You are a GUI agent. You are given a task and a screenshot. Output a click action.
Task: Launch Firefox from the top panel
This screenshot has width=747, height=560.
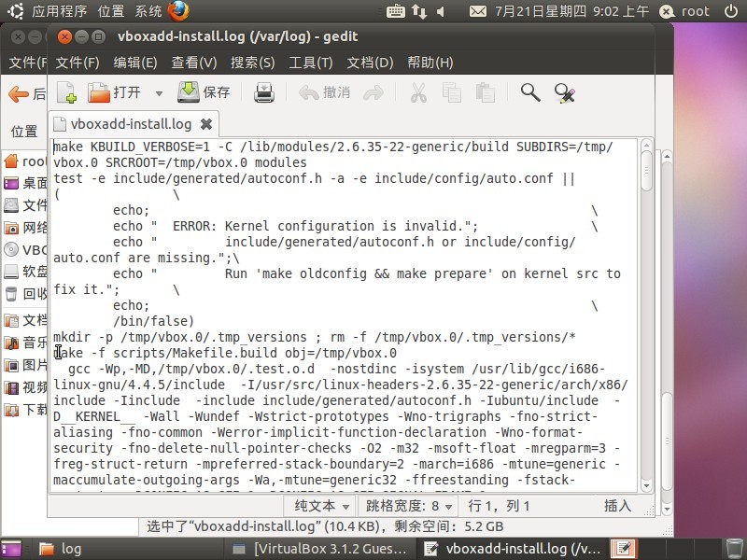(178, 11)
